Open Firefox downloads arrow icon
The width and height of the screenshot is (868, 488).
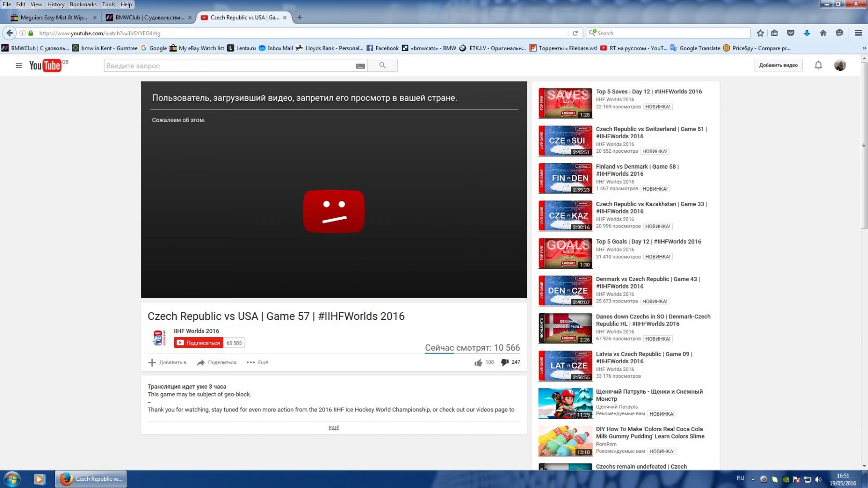pos(807,33)
